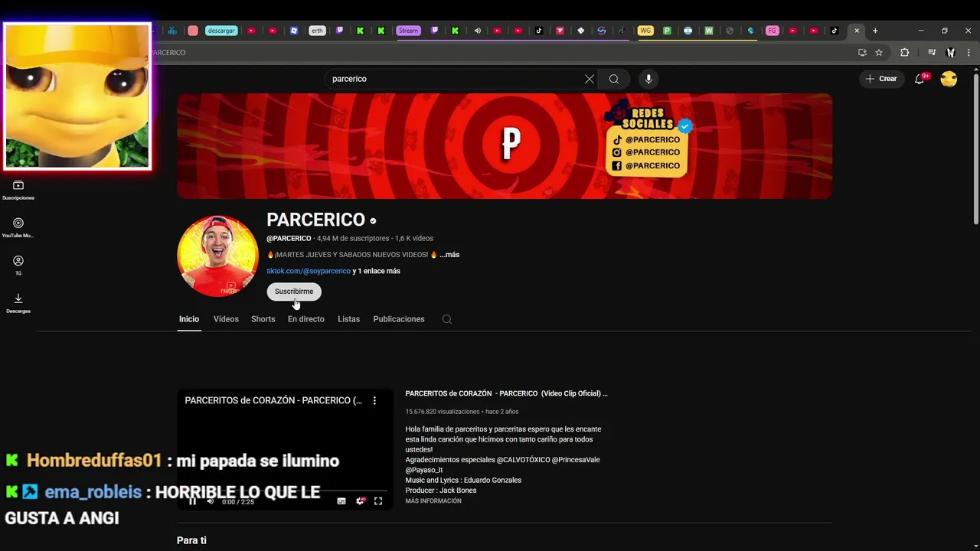Expand video description with MÁS INFORMACIÓN

coord(433,500)
